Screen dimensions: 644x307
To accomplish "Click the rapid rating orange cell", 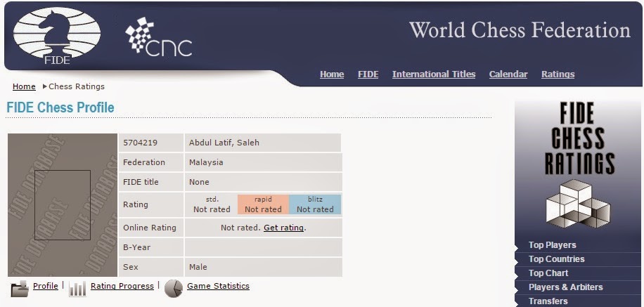I will click(x=263, y=204).
